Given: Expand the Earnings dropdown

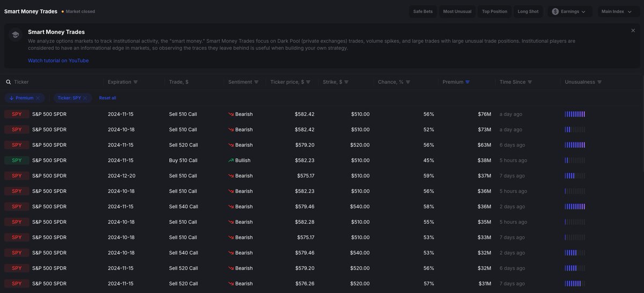Looking at the screenshot, I should 569,11.
